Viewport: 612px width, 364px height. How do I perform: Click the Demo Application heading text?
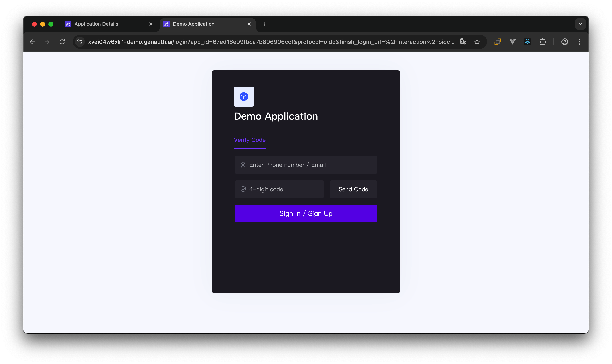(x=276, y=116)
